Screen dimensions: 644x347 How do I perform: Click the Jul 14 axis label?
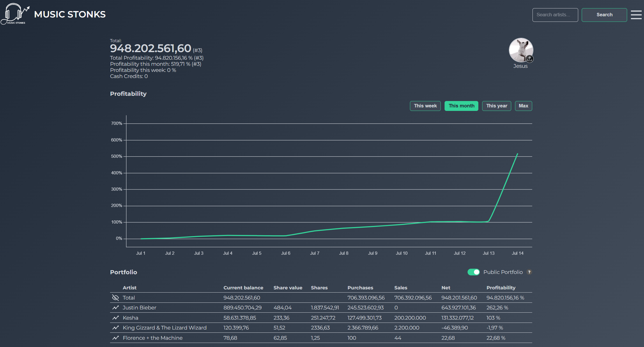pyautogui.click(x=518, y=253)
